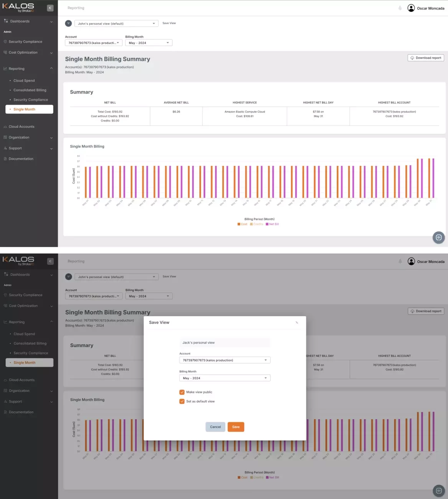Click the notification bell in undimmed top header
The width and height of the screenshot is (448, 499).
coord(400,8)
